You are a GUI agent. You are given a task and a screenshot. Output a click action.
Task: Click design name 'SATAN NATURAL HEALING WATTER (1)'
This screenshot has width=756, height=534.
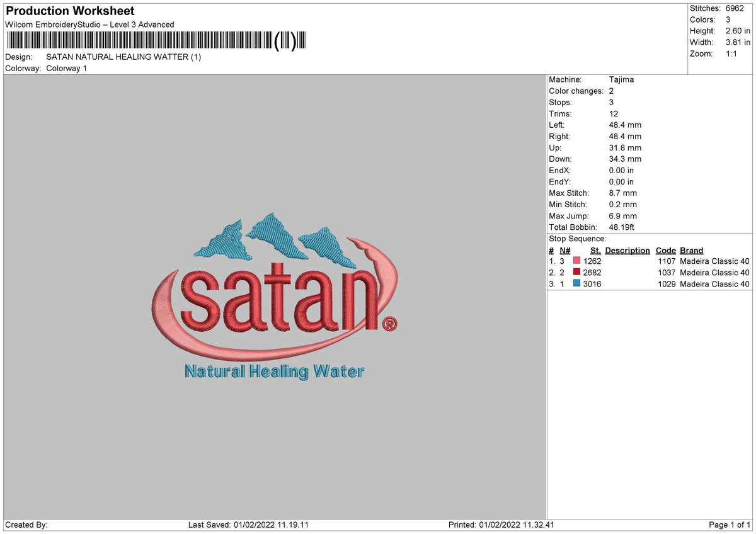point(123,57)
